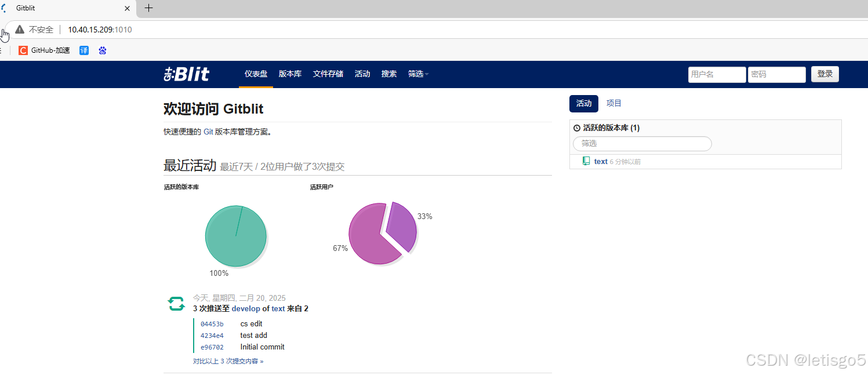Click 对比以上 3 次提交内容 compare link
Viewport: 868px width, 375px height.
pos(228,361)
